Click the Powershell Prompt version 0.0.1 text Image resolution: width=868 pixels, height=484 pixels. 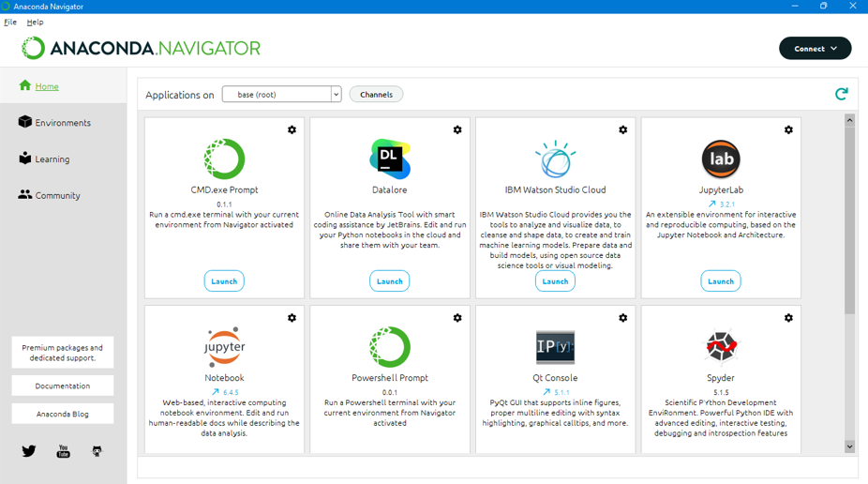click(x=390, y=392)
